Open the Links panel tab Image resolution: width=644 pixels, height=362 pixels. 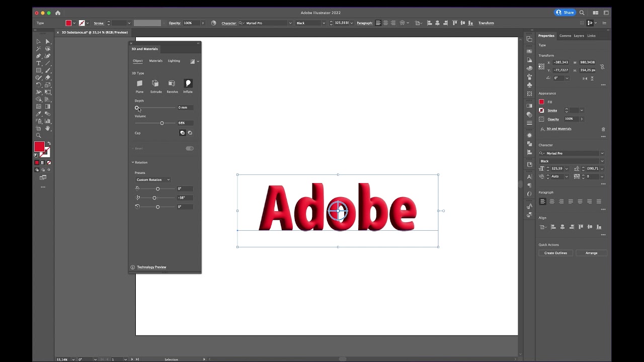tap(591, 36)
